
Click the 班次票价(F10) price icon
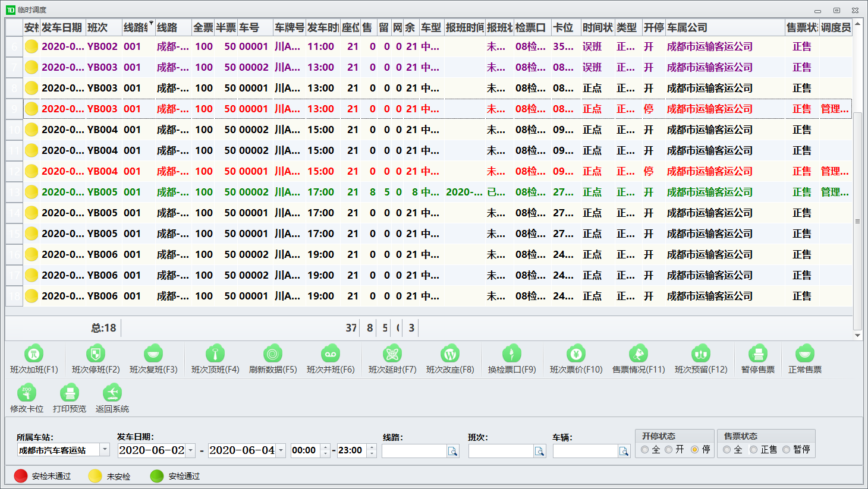(x=575, y=354)
